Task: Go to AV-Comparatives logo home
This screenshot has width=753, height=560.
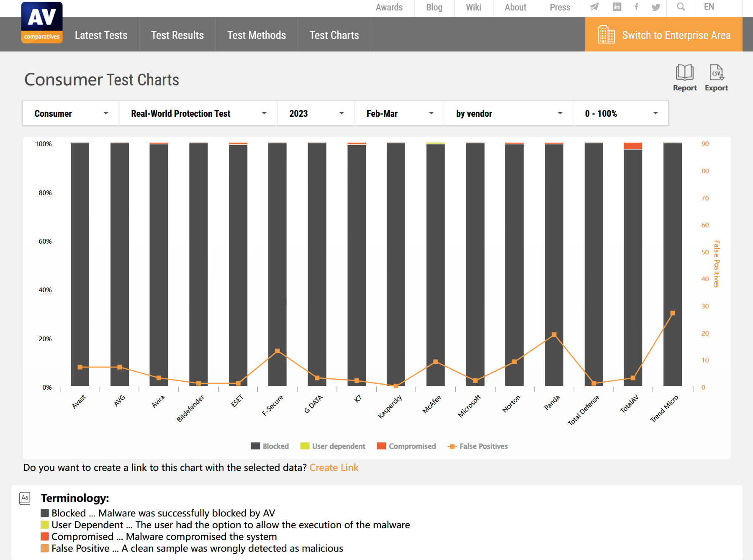Action: click(42, 22)
